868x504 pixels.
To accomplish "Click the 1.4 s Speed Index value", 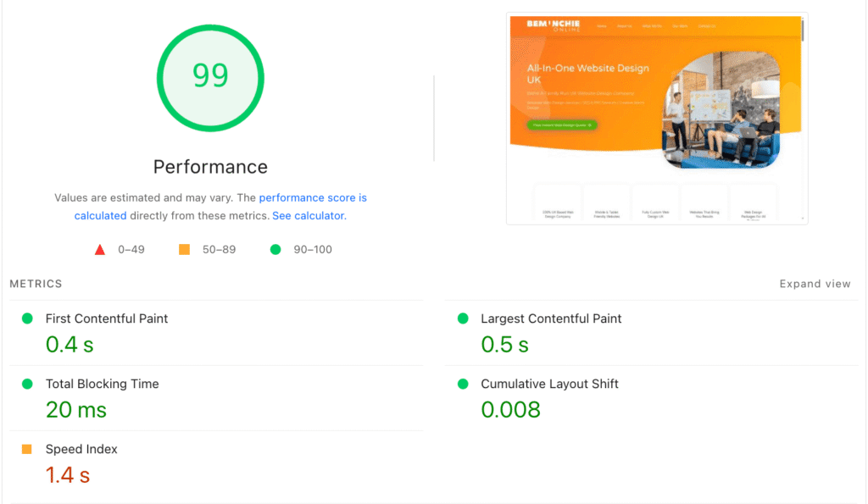I will click(x=68, y=475).
